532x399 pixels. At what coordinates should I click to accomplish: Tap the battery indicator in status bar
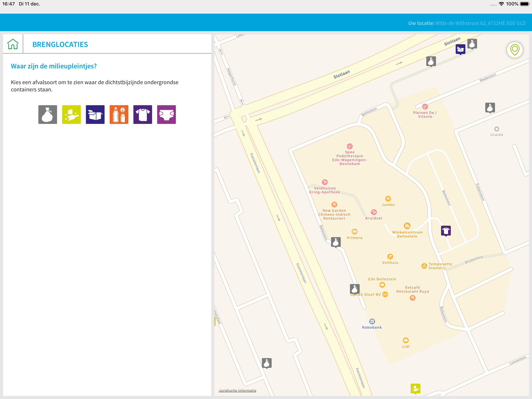[525, 4]
